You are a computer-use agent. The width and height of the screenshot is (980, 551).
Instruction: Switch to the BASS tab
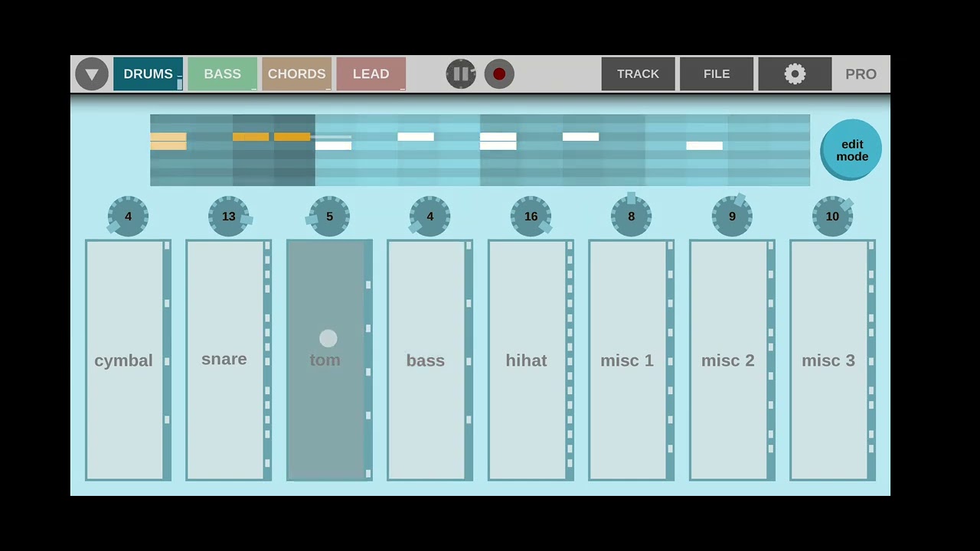222,74
